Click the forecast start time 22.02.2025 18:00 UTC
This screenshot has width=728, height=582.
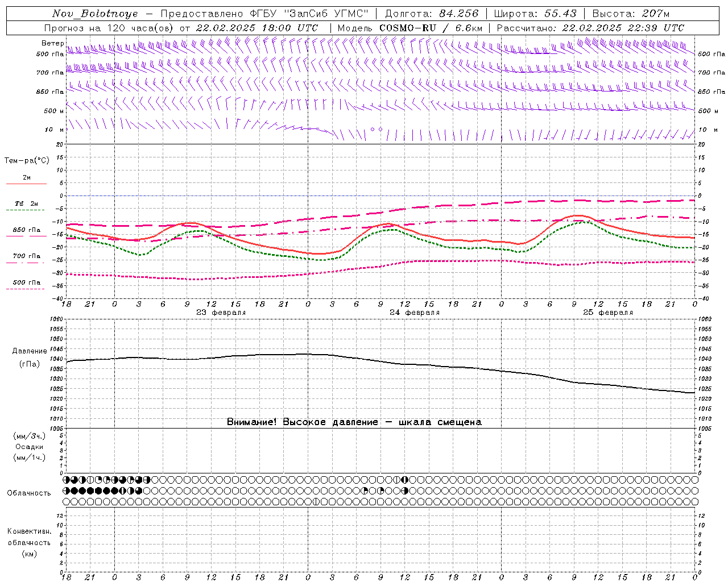[x=257, y=28]
